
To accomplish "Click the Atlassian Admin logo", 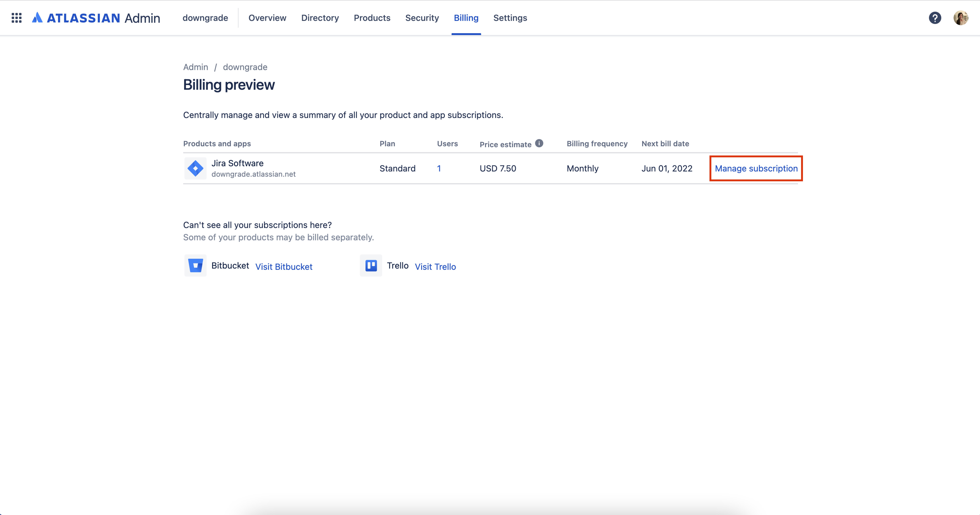I will coord(96,18).
